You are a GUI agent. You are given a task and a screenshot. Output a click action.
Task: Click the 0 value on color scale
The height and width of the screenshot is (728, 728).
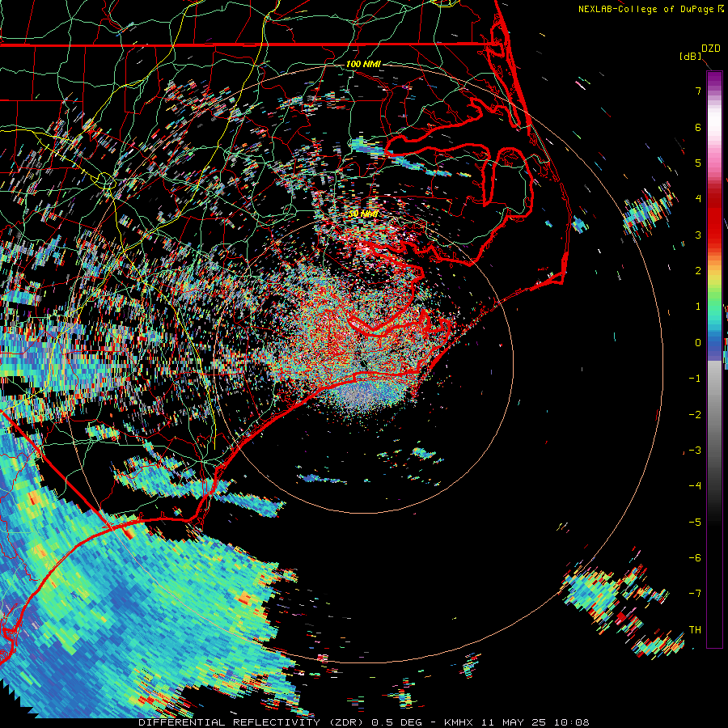[x=698, y=343]
